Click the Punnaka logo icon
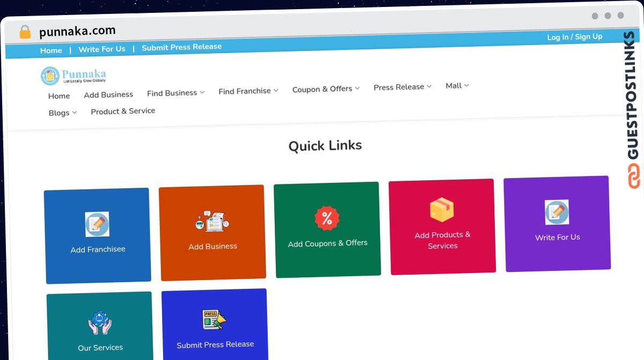The width and height of the screenshot is (644, 360). [50, 76]
